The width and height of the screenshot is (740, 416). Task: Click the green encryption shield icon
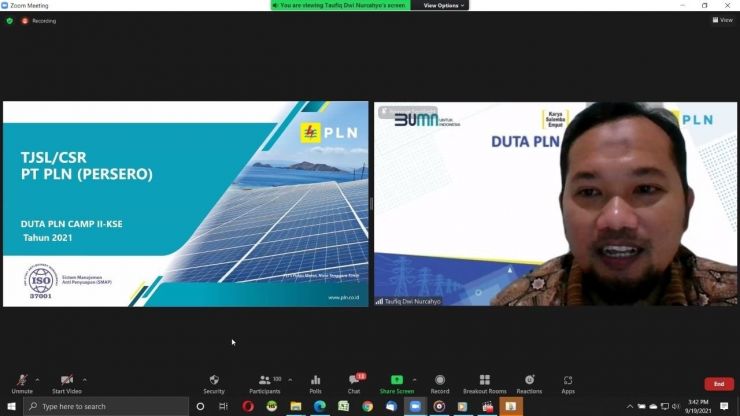[9, 21]
